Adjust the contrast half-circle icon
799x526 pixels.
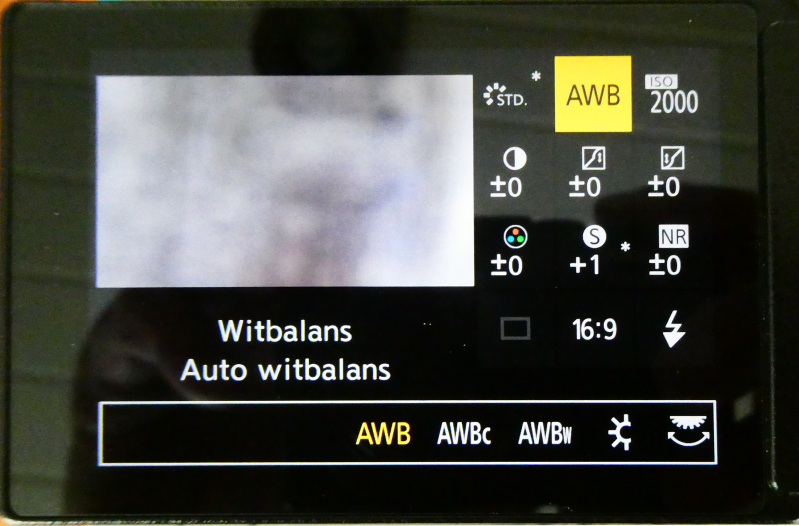click(514, 159)
